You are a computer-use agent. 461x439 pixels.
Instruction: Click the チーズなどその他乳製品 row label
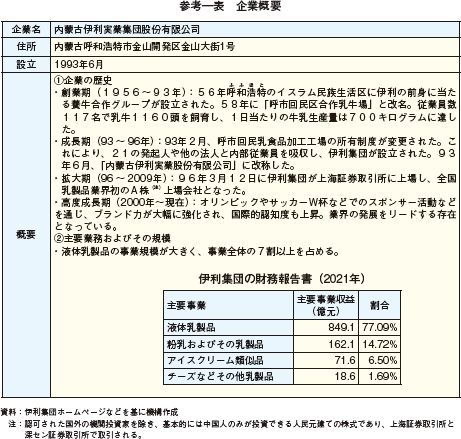pyautogui.click(x=220, y=376)
